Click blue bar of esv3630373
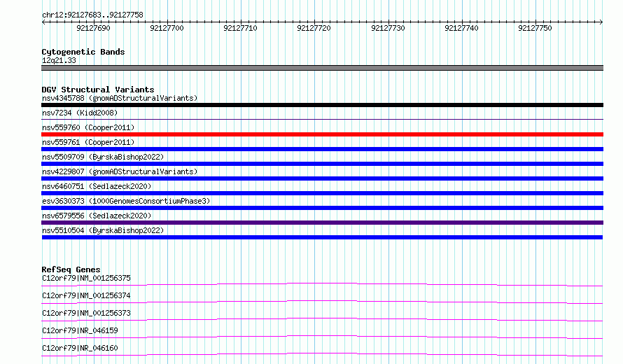The image size is (623, 364). (x=322, y=208)
